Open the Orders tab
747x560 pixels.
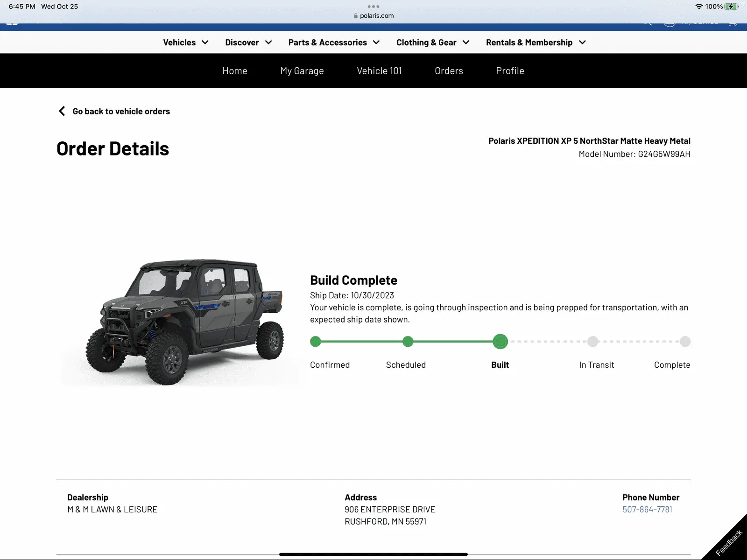coord(449,71)
